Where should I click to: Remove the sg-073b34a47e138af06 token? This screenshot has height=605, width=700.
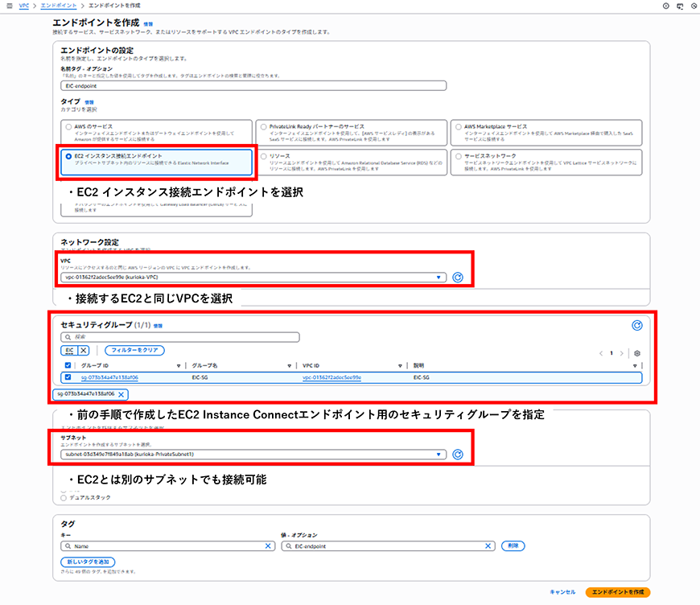119,395
